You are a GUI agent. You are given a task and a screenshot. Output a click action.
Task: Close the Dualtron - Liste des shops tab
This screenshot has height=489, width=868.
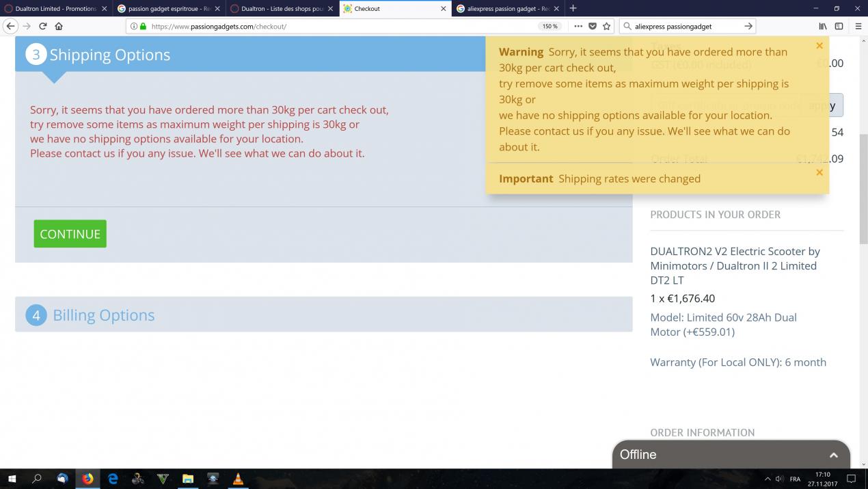click(x=330, y=9)
